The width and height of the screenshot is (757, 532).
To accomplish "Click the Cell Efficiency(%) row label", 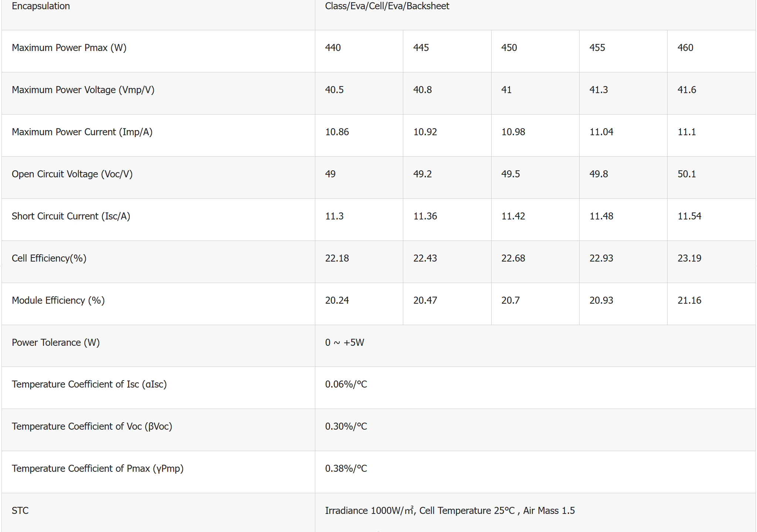I will (x=49, y=258).
